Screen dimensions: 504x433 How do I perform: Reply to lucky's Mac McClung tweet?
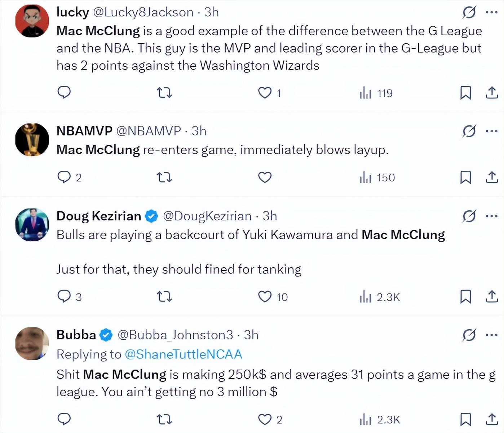(x=64, y=93)
